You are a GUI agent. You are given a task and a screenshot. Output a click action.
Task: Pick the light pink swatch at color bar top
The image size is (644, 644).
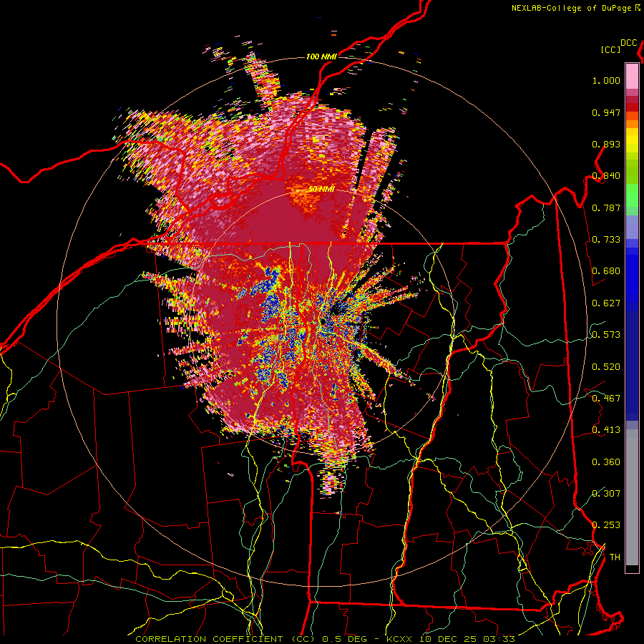point(632,76)
